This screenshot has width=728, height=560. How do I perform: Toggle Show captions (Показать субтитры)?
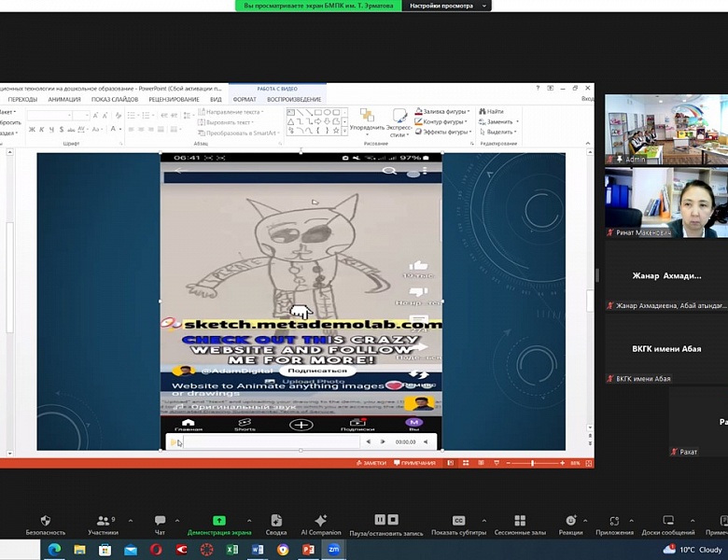pos(458,521)
